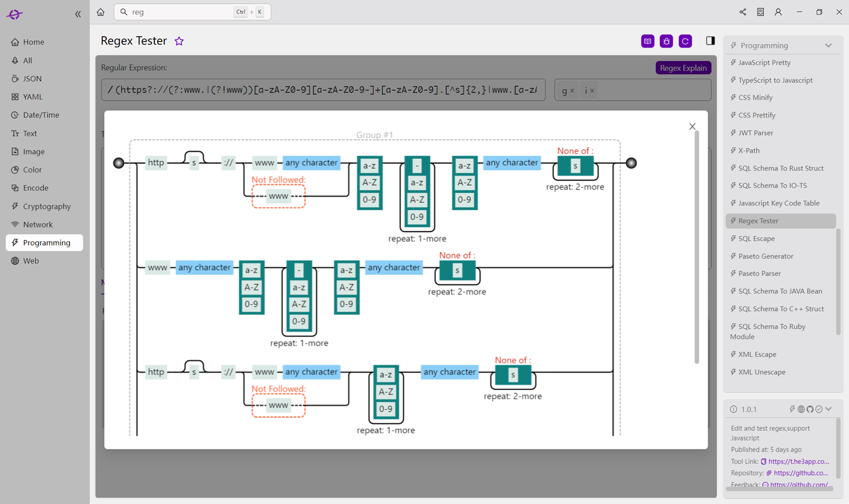Screen dimensions: 849x504
Task: Collapse the version info panel chevron
Action: point(828,410)
